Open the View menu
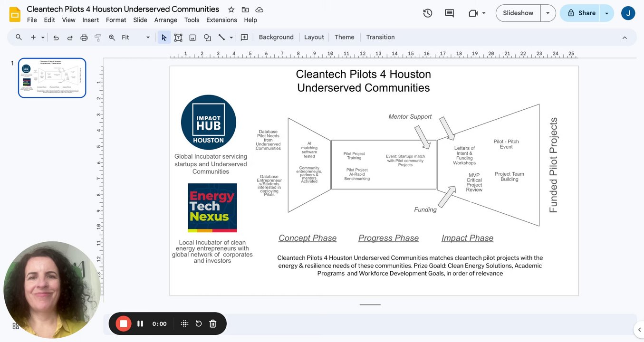This screenshot has width=644, height=342. pyautogui.click(x=68, y=20)
